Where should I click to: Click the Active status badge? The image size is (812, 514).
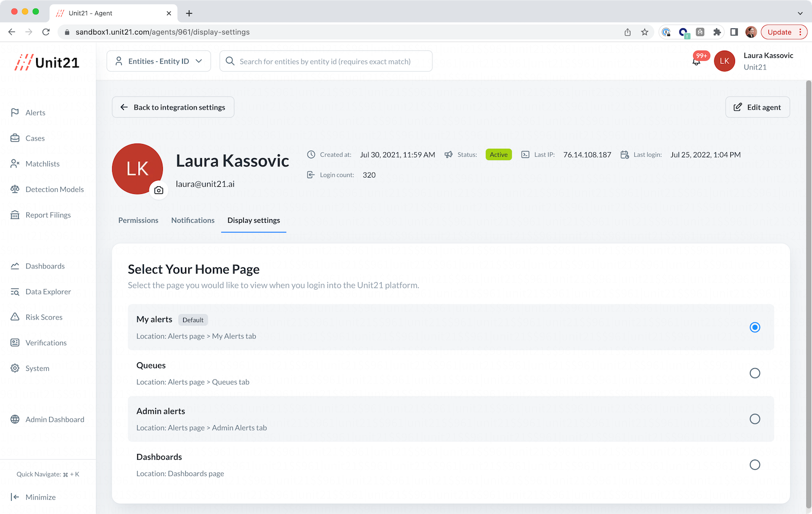(498, 155)
